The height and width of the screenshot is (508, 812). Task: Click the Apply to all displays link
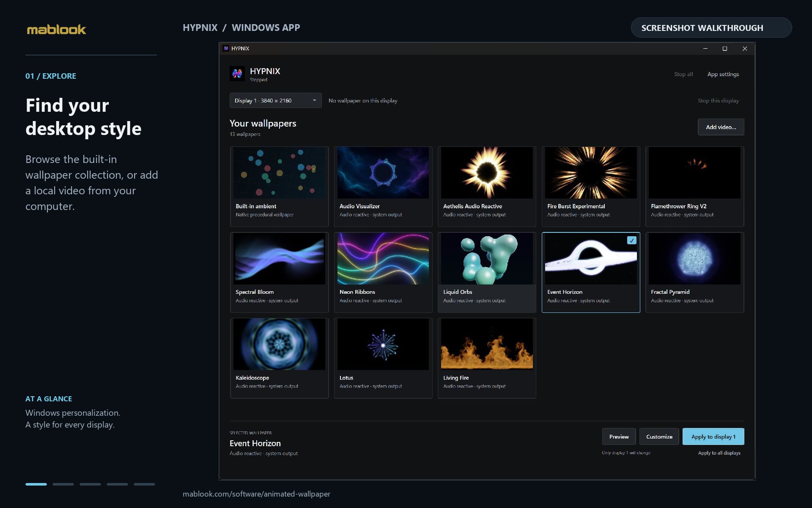pos(719,453)
